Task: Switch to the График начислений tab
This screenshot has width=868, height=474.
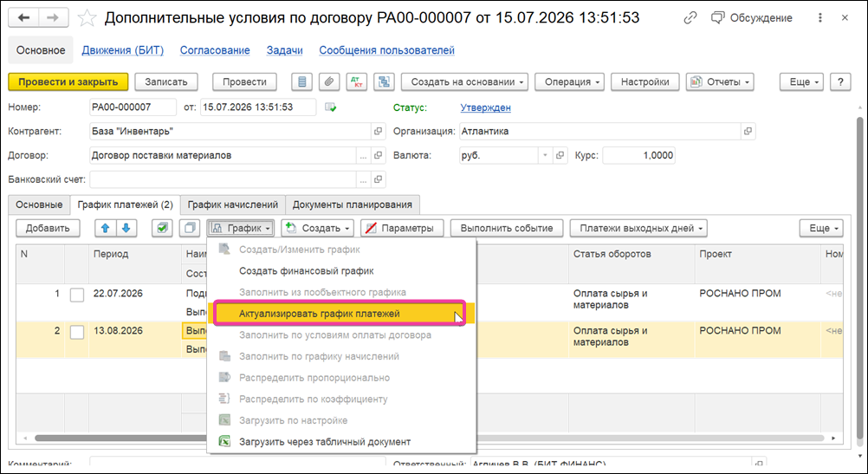Action: (232, 205)
